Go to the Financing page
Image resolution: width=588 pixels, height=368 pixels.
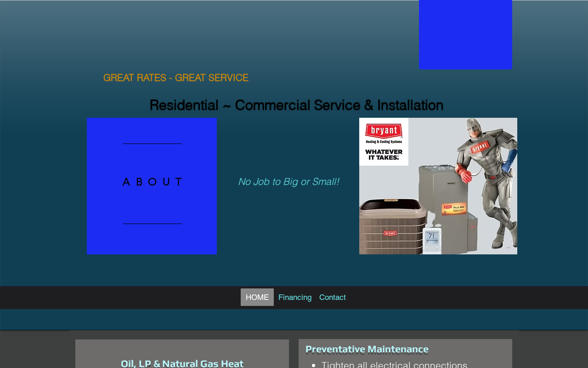point(295,297)
